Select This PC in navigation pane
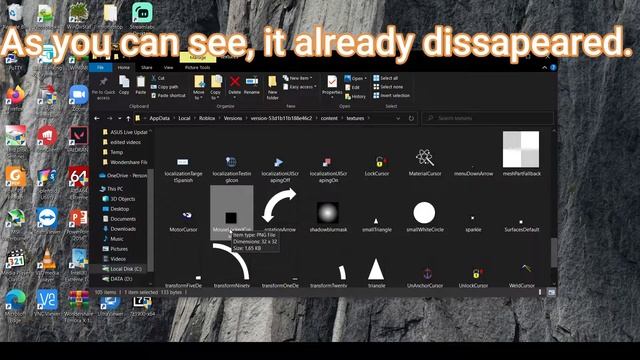The image size is (640, 360). click(x=111, y=189)
